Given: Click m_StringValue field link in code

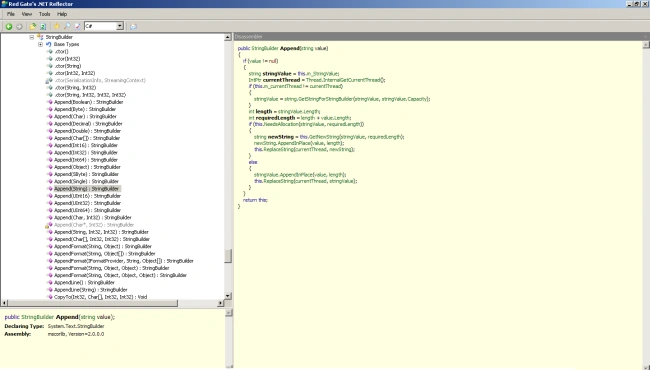Looking at the screenshot, I should 322,74.
